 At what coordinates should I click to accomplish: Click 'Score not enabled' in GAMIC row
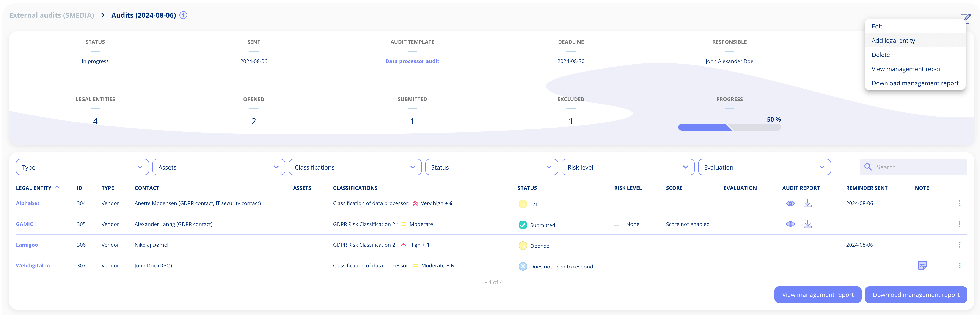pyautogui.click(x=688, y=224)
